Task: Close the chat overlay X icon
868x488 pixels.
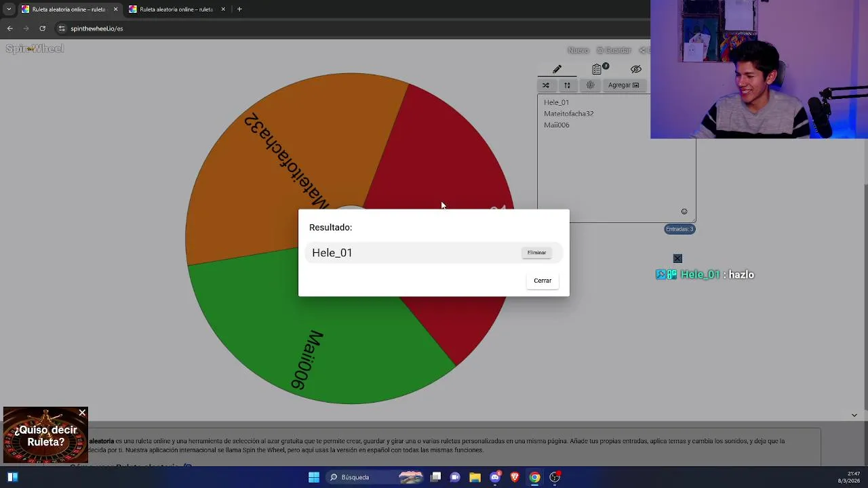Action: [x=677, y=258]
